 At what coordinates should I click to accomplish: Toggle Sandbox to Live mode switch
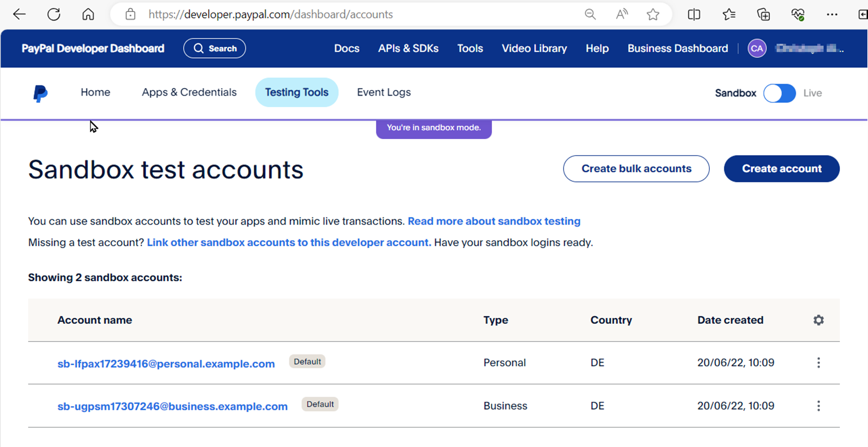click(779, 93)
